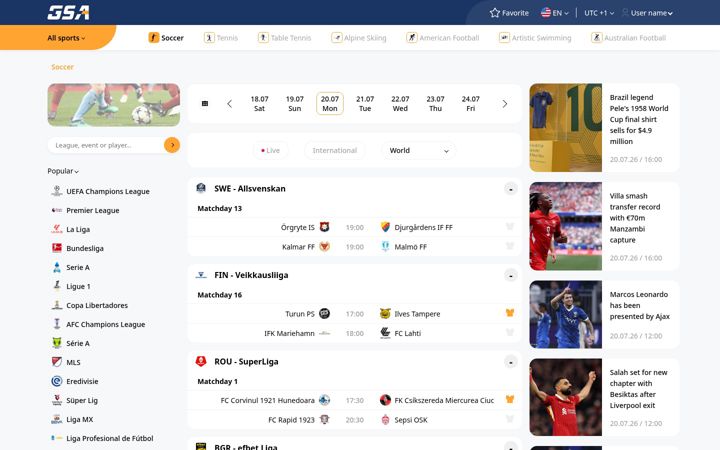Open Liga MX in sidebar
The image size is (720, 450).
coord(79,419)
